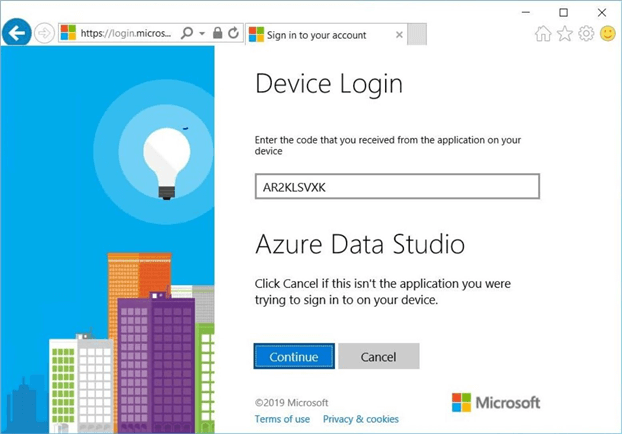622x434 pixels.
Task: Focus the device code input field
Action: [397, 187]
